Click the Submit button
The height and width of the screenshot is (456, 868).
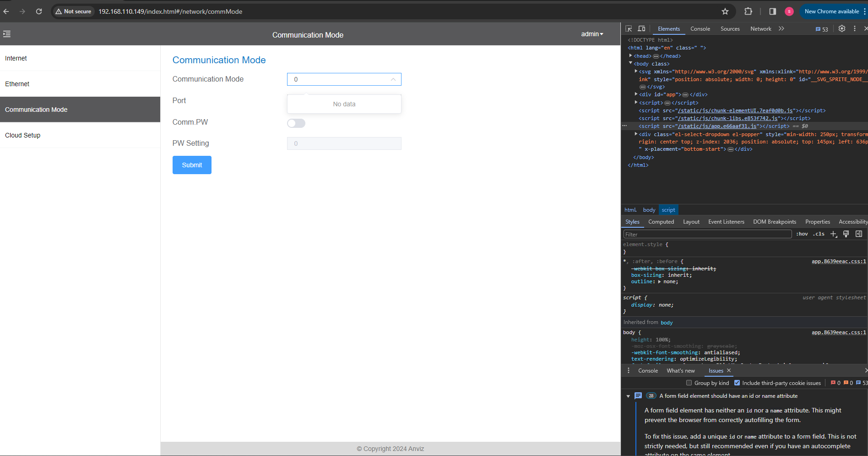click(192, 165)
